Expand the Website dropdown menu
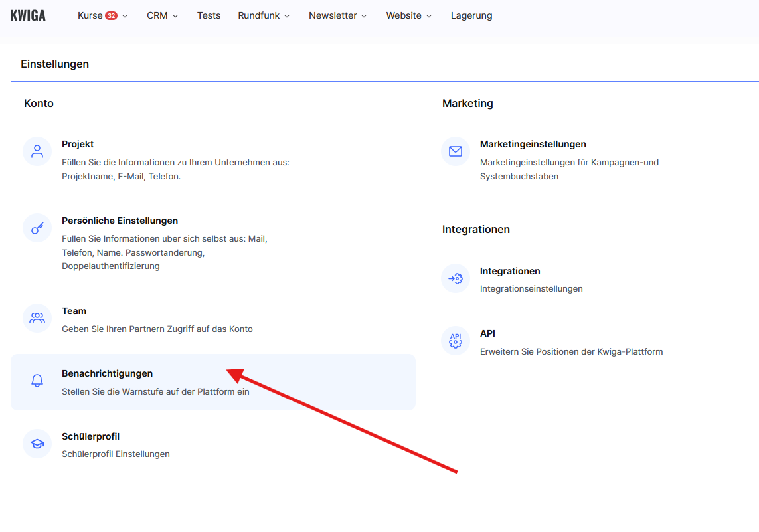Screen dimensions: 759x532 click(x=408, y=15)
